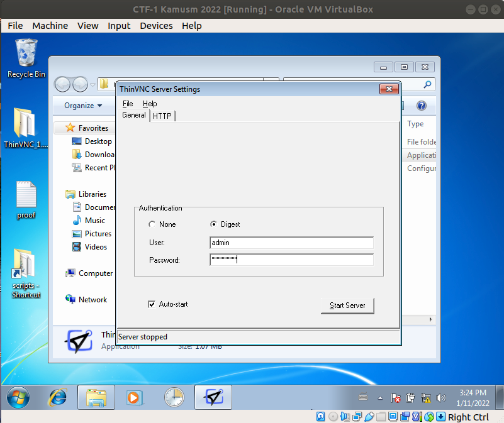This screenshot has width=504, height=423.
Task: Click Show desktop button at taskbar end
Action: click(500, 398)
